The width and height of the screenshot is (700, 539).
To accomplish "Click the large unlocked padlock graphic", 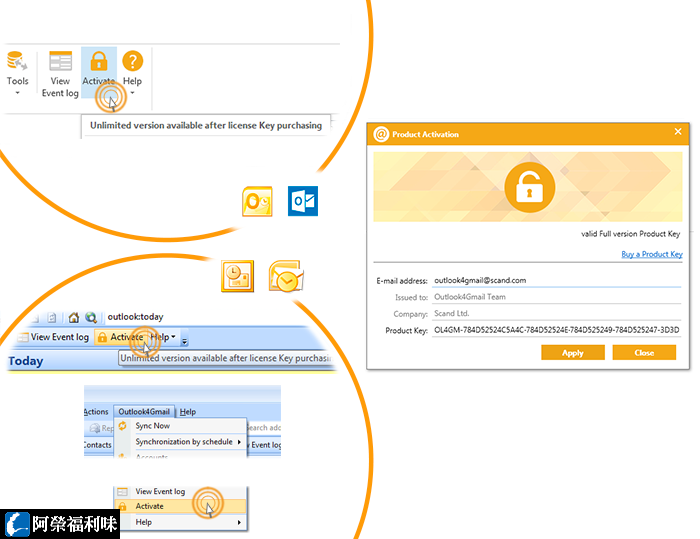I will (x=529, y=187).
